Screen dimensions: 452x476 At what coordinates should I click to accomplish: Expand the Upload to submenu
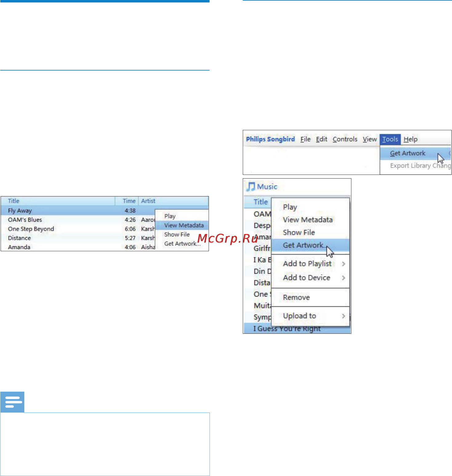pyautogui.click(x=310, y=316)
